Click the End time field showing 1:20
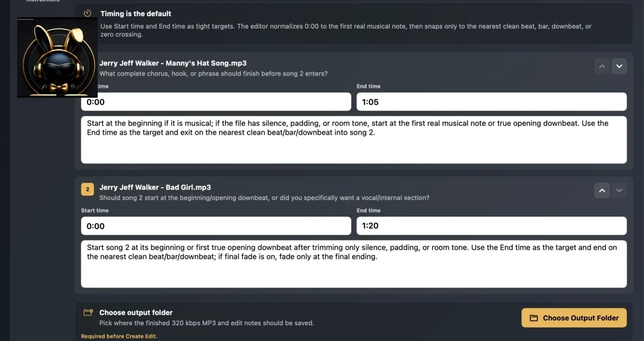The width and height of the screenshot is (644, 341). click(492, 226)
